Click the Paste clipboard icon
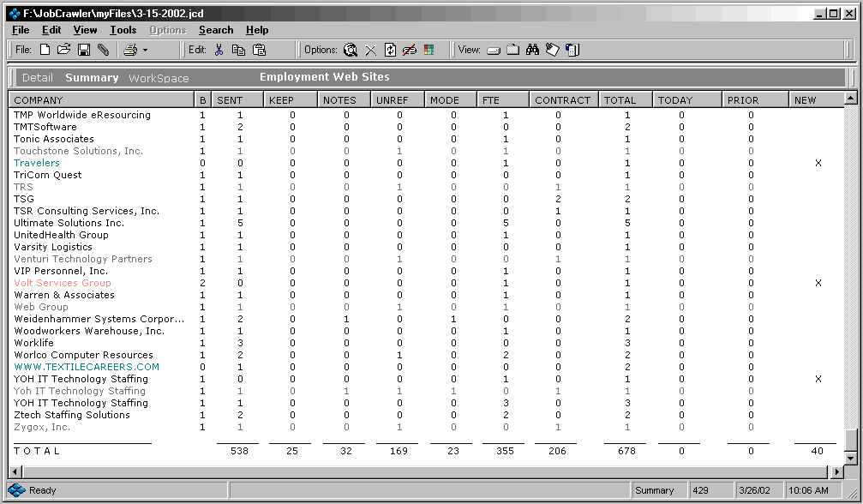 coord(259,50)
